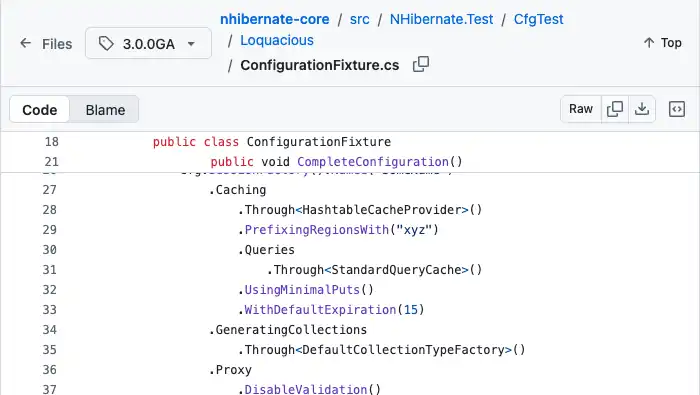The height and width of the screenshot is (395, 700).
Task: Click the ConfigurationFixture.cs file name
Action: (x=320, y=65)
